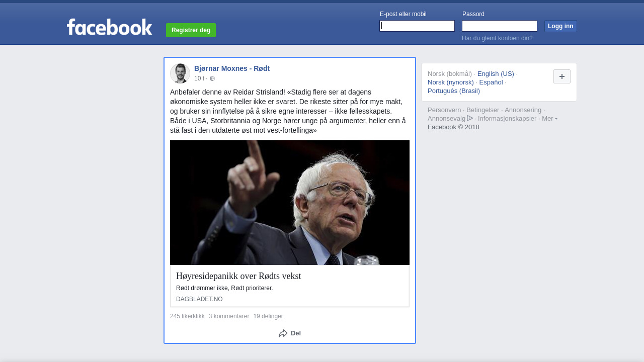The height and width of the screenshot is (362, 644).
Task: Open Bjørnar Moxnes - Rødt page link
Action: 232,68
